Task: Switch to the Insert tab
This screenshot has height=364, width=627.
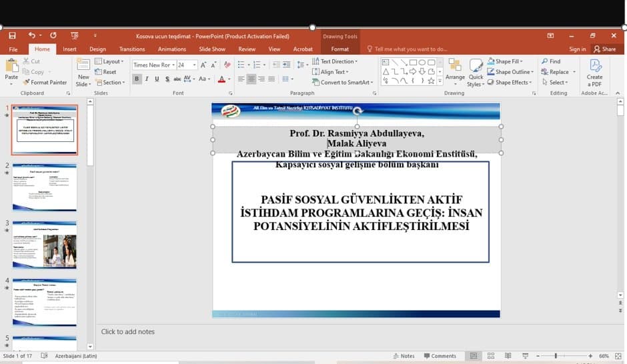Action: pos(69,49)
